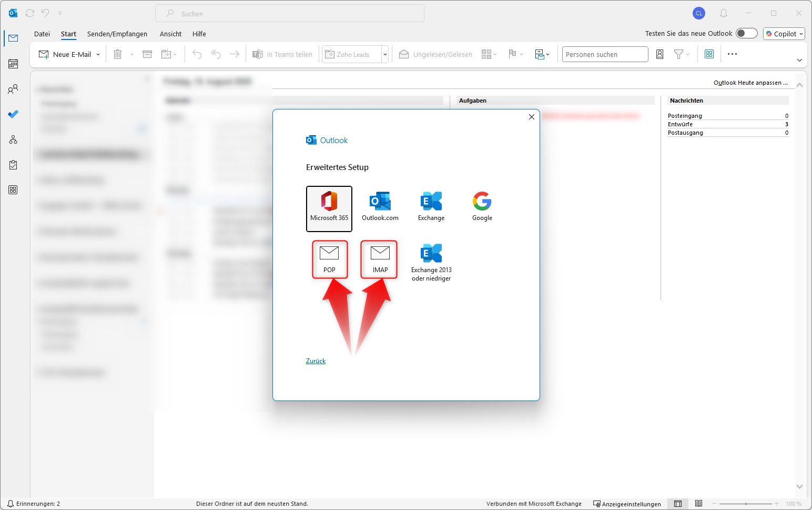The height and width of the screenshot is (510, 812).
Task: Open the Datei menu
Action: coord(42,34)
